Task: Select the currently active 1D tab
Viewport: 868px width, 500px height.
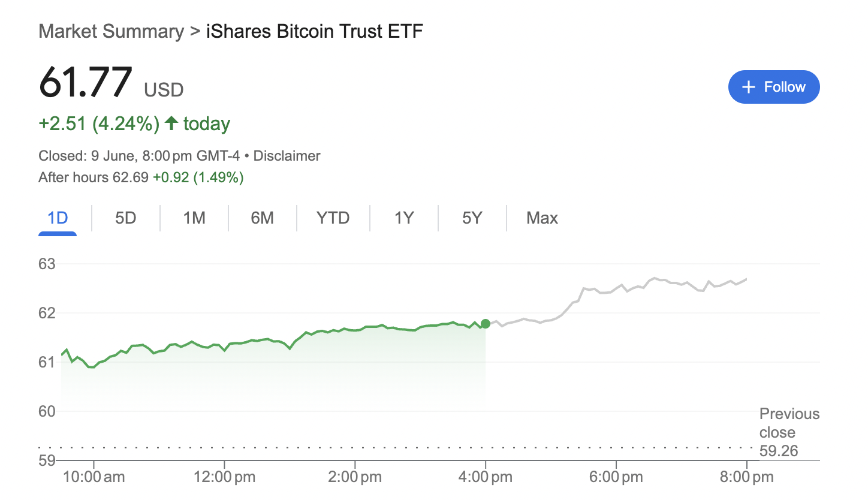Action: point(58,218)
